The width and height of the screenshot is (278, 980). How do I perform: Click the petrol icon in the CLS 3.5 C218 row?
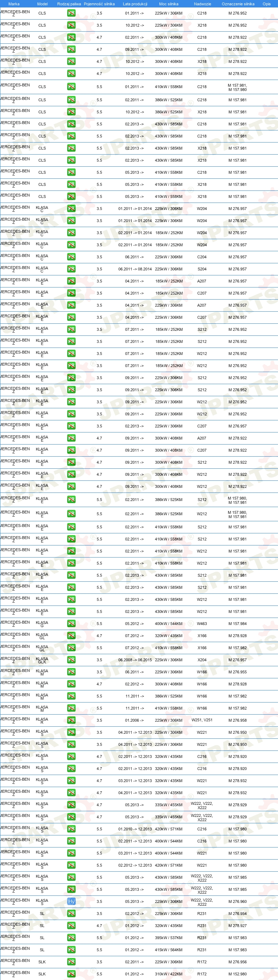(x=71, y=13)
